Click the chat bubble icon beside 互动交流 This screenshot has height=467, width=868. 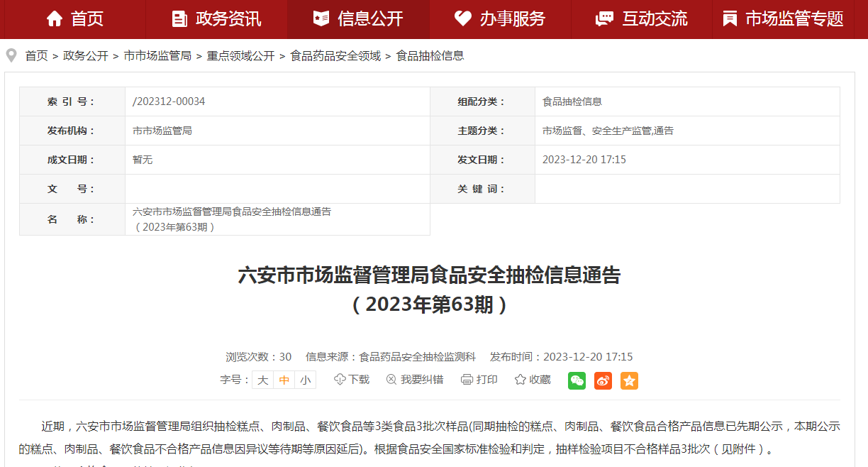point(605,18)
